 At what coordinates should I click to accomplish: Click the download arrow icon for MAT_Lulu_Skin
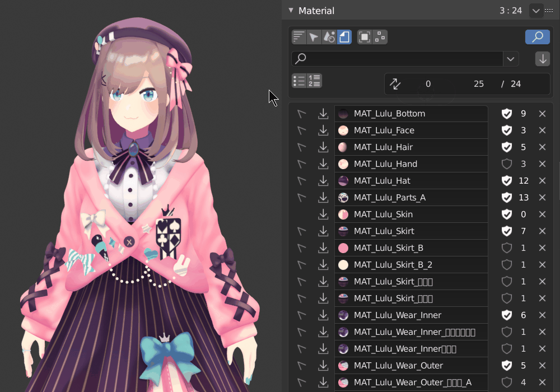click(x=323, y=214)
